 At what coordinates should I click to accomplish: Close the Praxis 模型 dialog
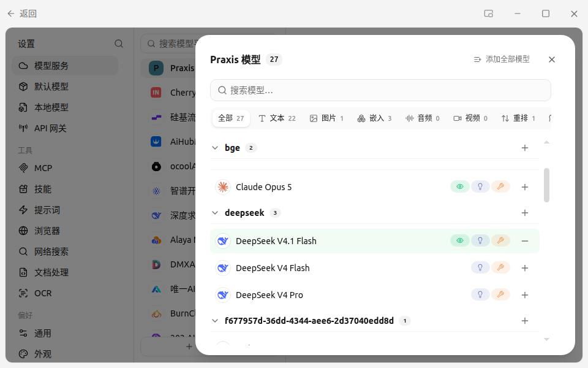click(x=552, y=59)
